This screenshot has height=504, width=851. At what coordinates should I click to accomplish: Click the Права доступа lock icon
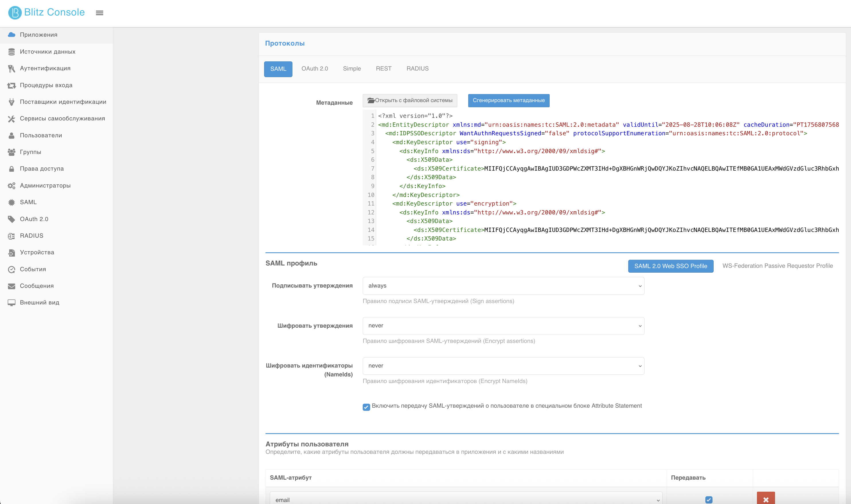tap(11, 169)
